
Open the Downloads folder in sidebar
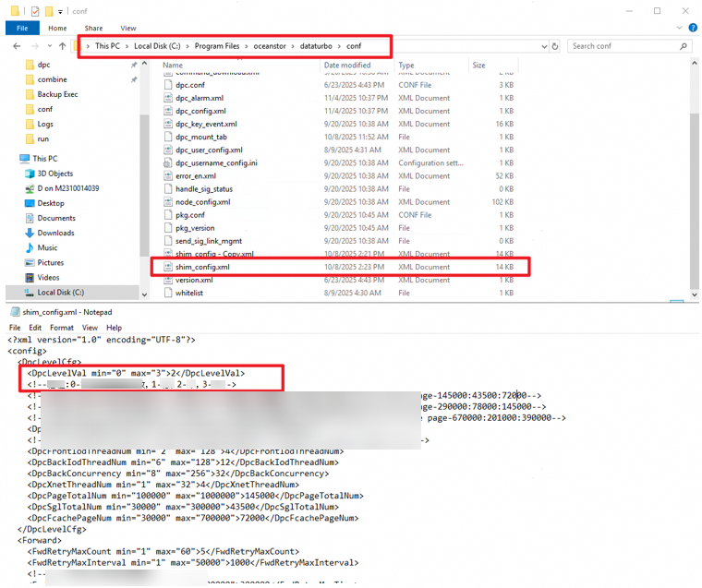point(54,233)
